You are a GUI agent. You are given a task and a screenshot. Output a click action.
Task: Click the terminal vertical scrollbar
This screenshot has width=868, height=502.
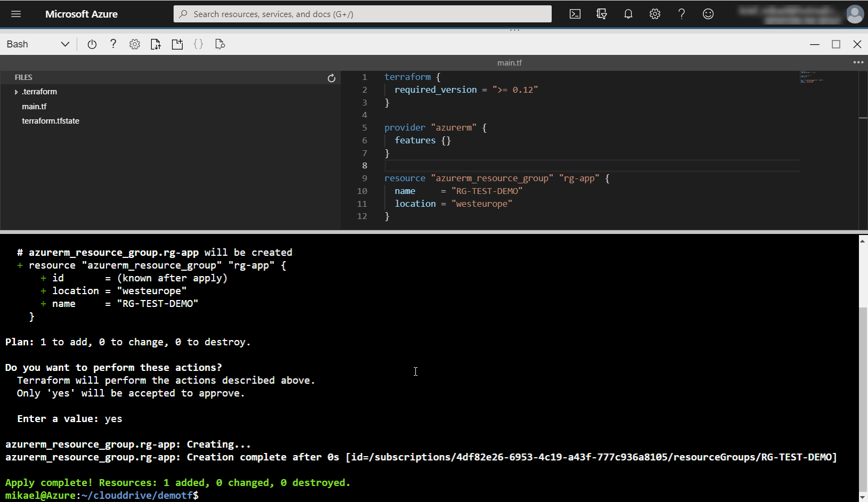pos(863,400)
